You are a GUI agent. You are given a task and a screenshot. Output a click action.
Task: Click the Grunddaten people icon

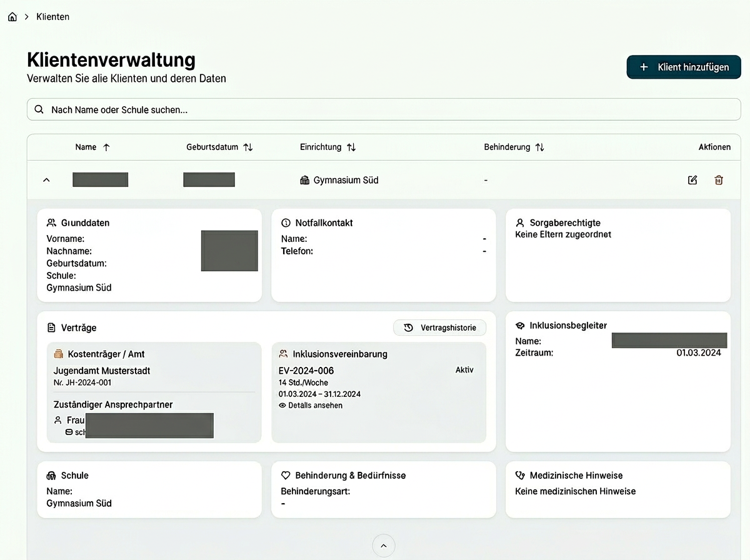tap(51, 223)
